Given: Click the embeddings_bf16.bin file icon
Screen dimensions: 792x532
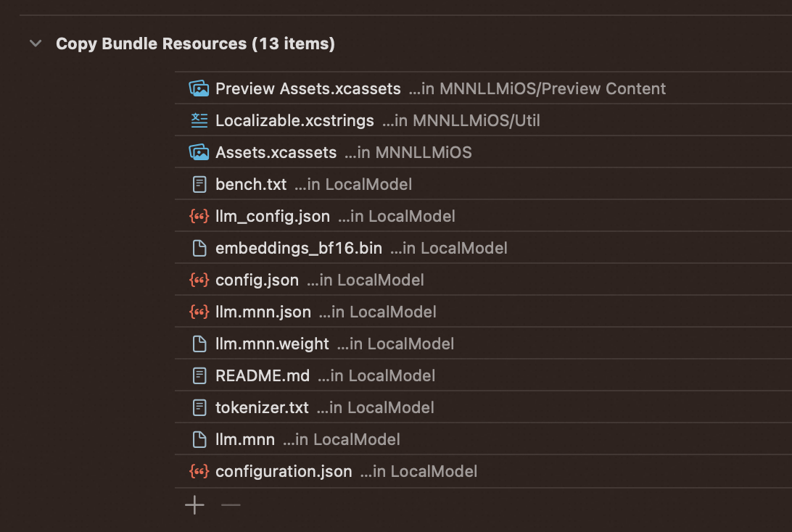Looking at the screenshot, I should 199,248.
